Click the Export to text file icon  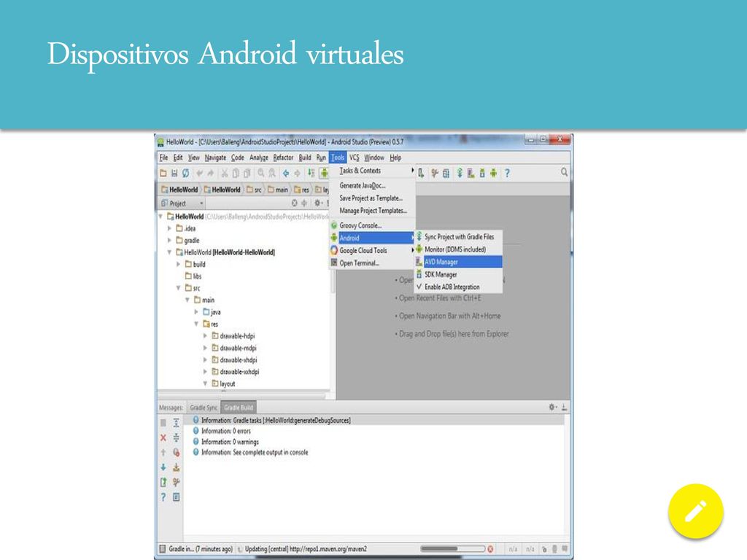pos(163,483)
